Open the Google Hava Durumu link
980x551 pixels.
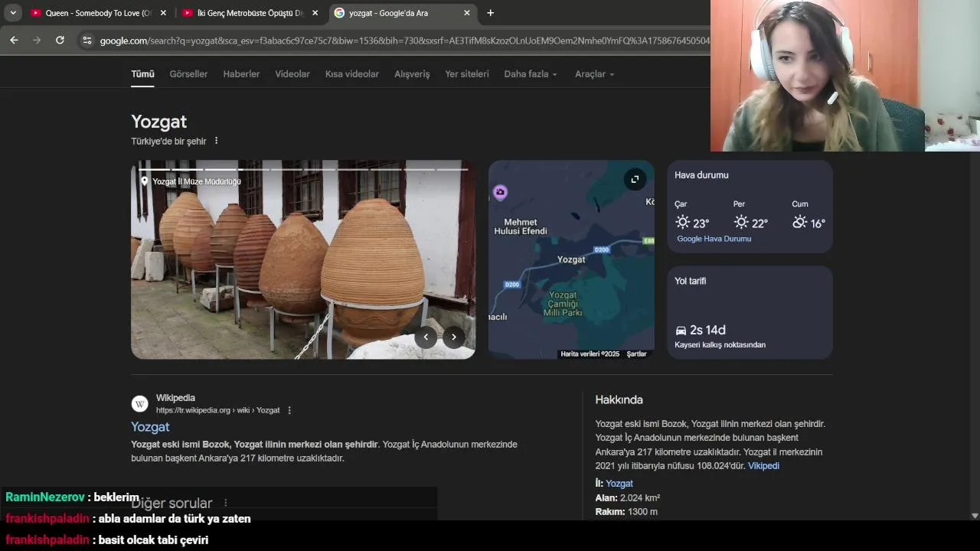[714, 239]
